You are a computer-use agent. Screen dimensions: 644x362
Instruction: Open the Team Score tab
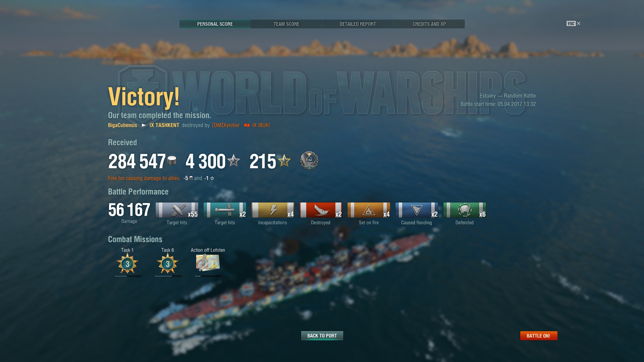pyautogui.click(x=286, y=24)
